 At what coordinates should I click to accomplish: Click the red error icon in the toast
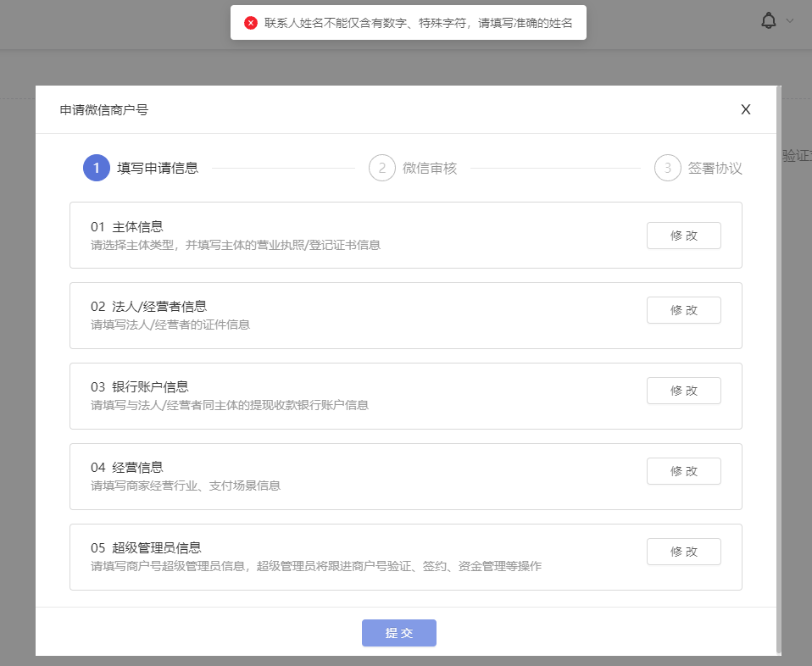251,23
